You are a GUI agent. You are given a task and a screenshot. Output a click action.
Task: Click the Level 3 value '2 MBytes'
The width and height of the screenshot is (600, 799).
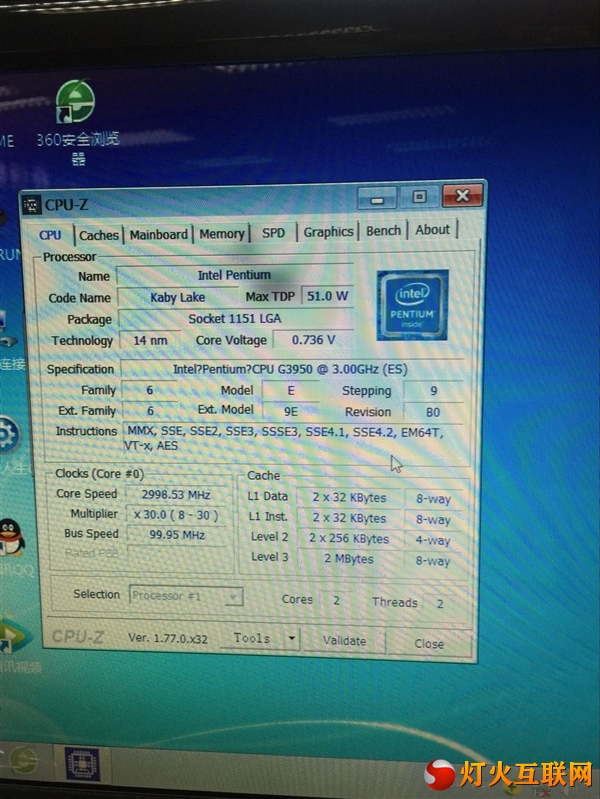click(349, 559)
